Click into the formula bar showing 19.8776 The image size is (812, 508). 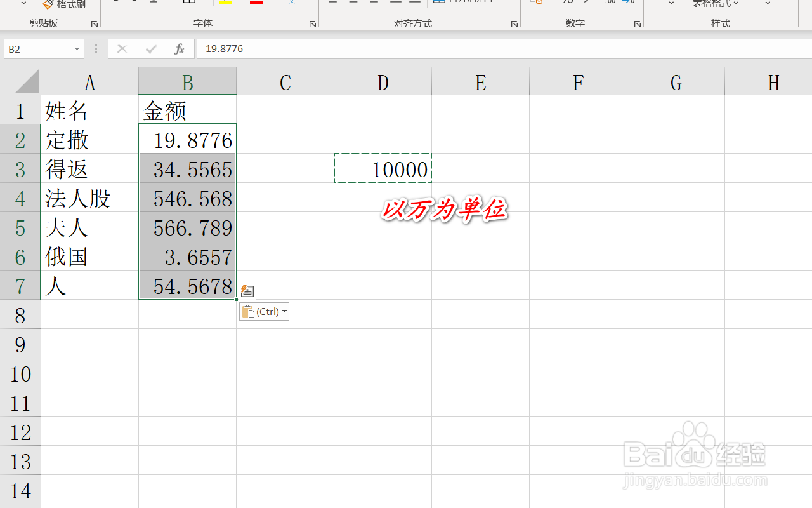pyautogui.click(x=504, y=49)
